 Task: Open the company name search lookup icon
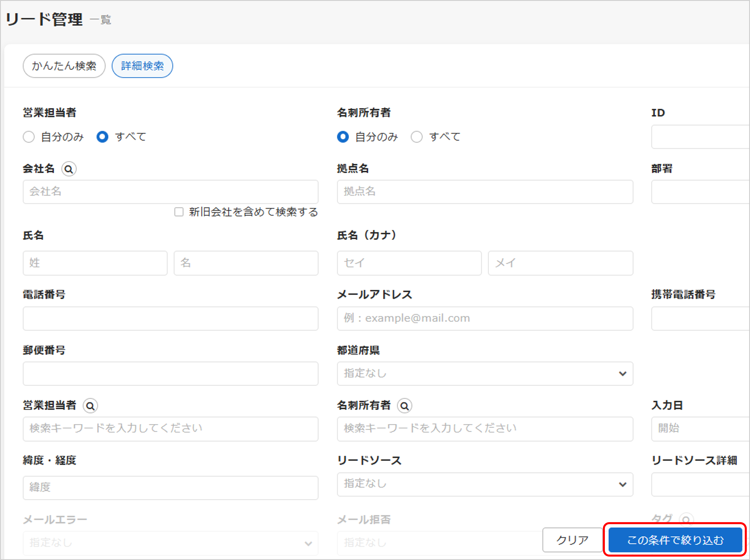point(69,169)
